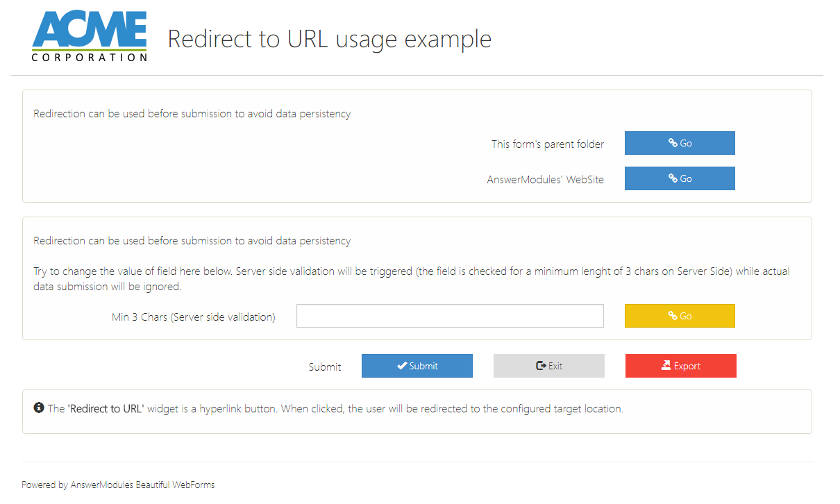Click link icon on AnswerModules' WebSite Go button

coord(673,178)
